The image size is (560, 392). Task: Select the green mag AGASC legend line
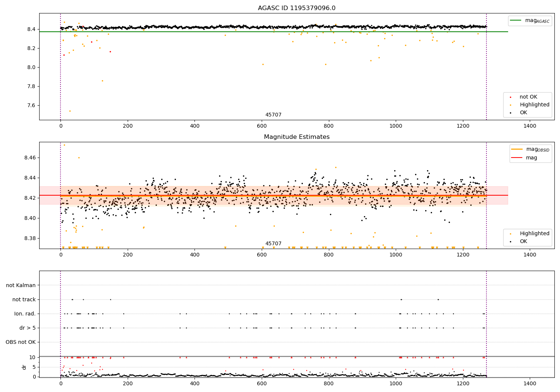[516, 21]
